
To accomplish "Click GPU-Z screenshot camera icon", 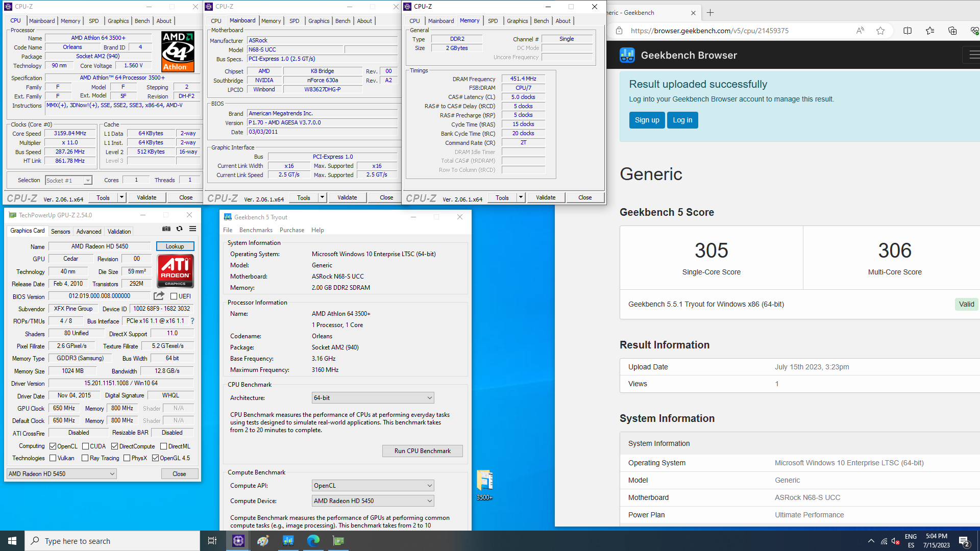I will point(166,229).
